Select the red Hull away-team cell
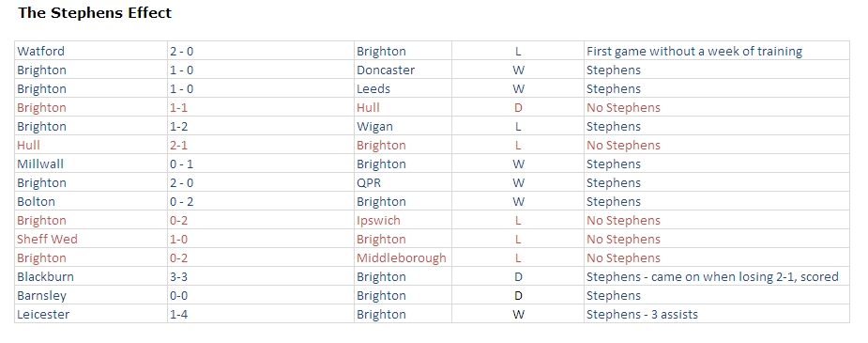 tap(403, 107)
